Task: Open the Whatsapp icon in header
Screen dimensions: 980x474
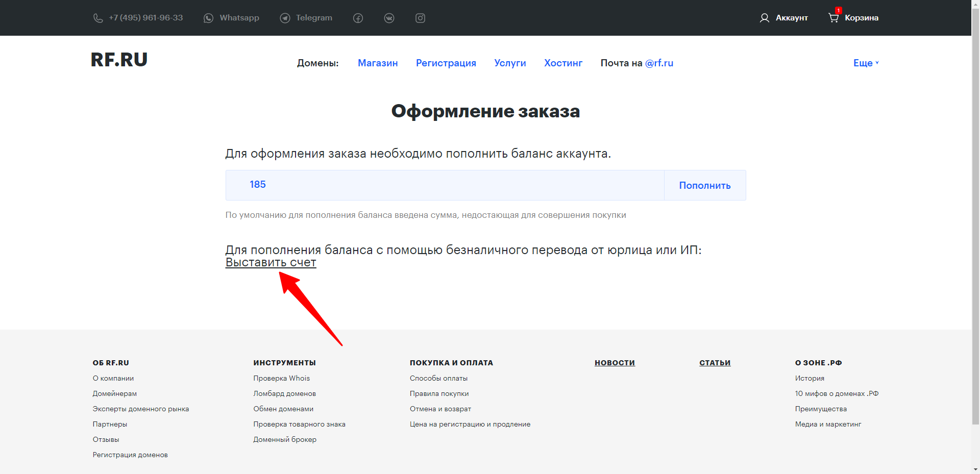Action: click(208, 18)
